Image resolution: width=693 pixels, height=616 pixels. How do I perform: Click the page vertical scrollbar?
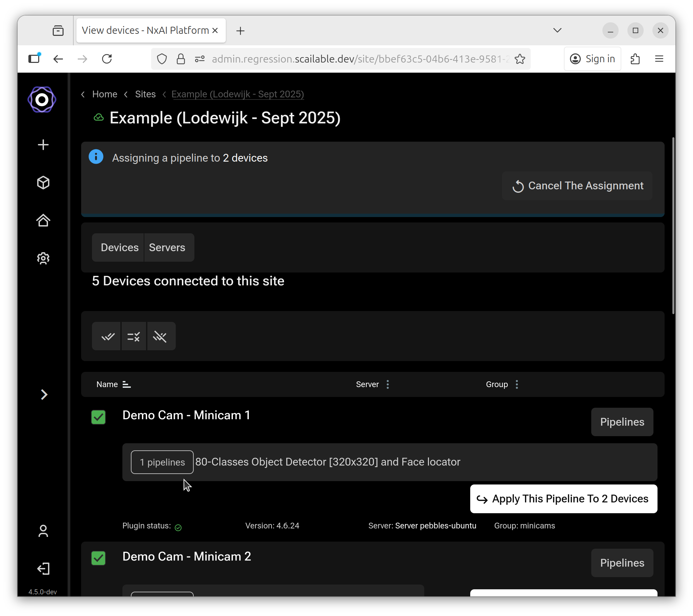(x=673, y=226)
